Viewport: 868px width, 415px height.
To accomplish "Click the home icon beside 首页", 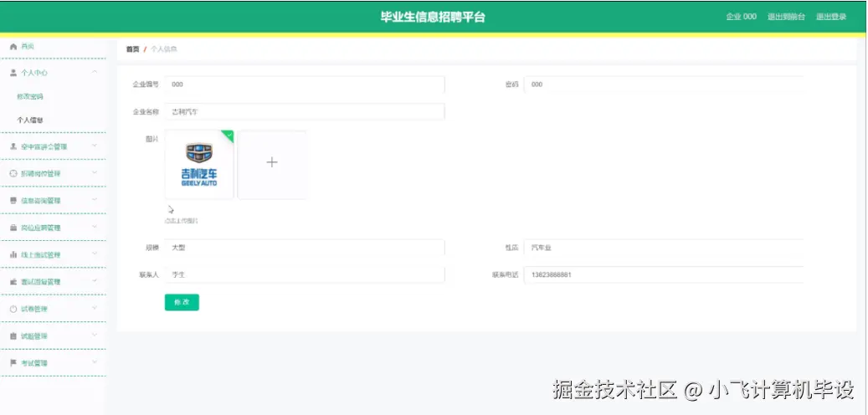I will coord(13,47).
